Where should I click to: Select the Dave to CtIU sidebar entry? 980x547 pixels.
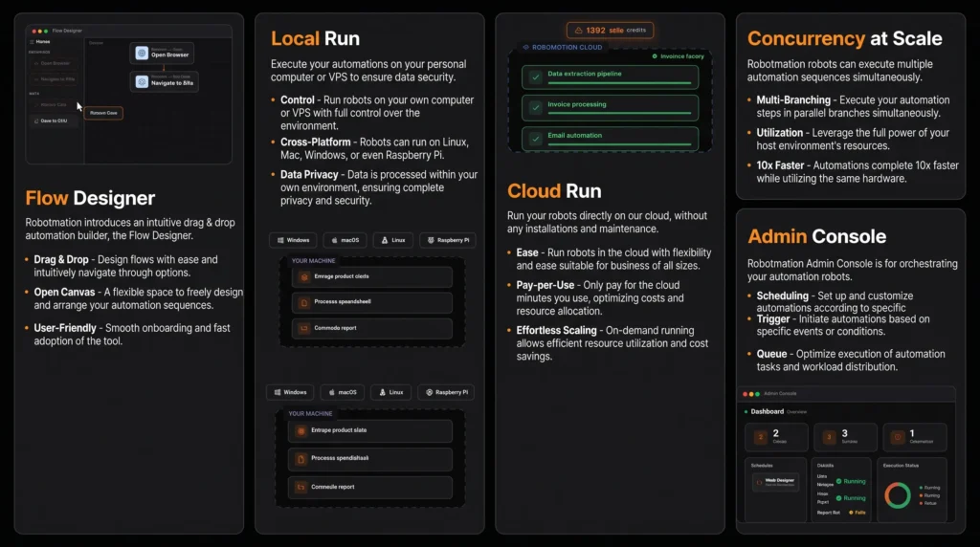(55, 120)
